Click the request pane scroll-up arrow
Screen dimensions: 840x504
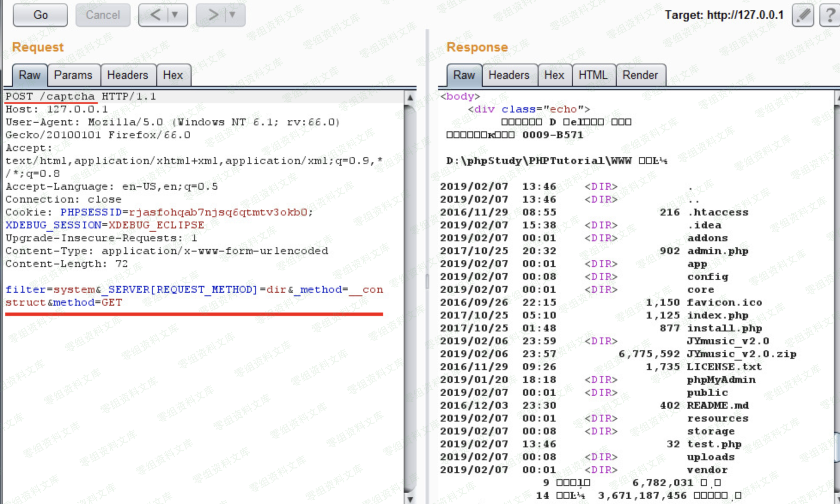pos(410,97)
